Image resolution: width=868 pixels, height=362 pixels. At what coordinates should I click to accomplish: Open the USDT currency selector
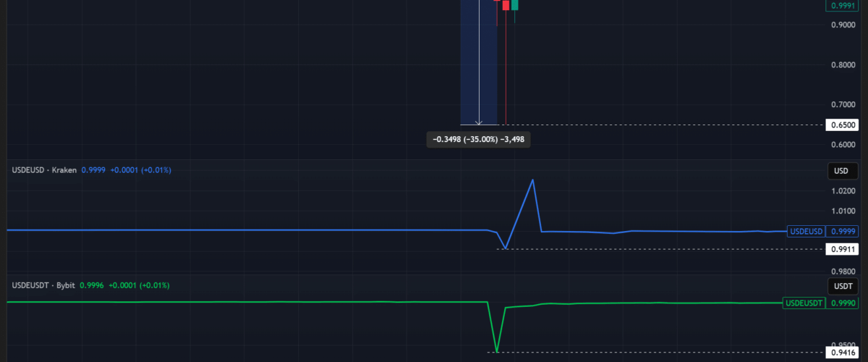841,286
